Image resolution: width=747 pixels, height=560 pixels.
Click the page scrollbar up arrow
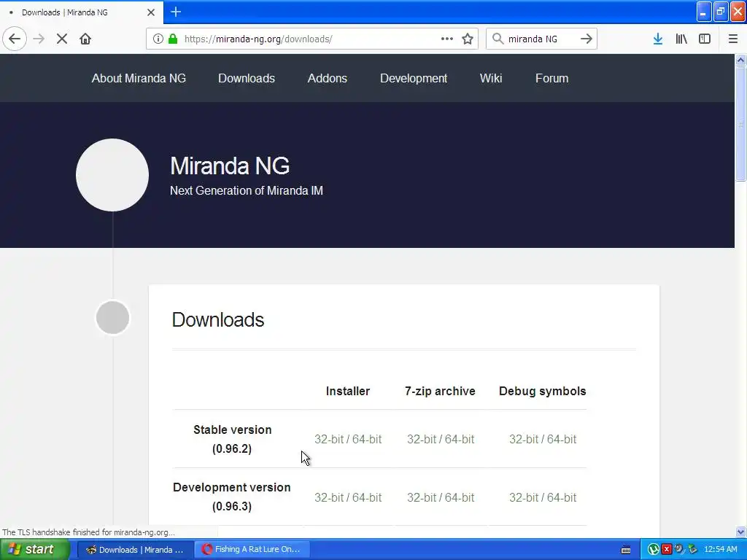[740, 60]
